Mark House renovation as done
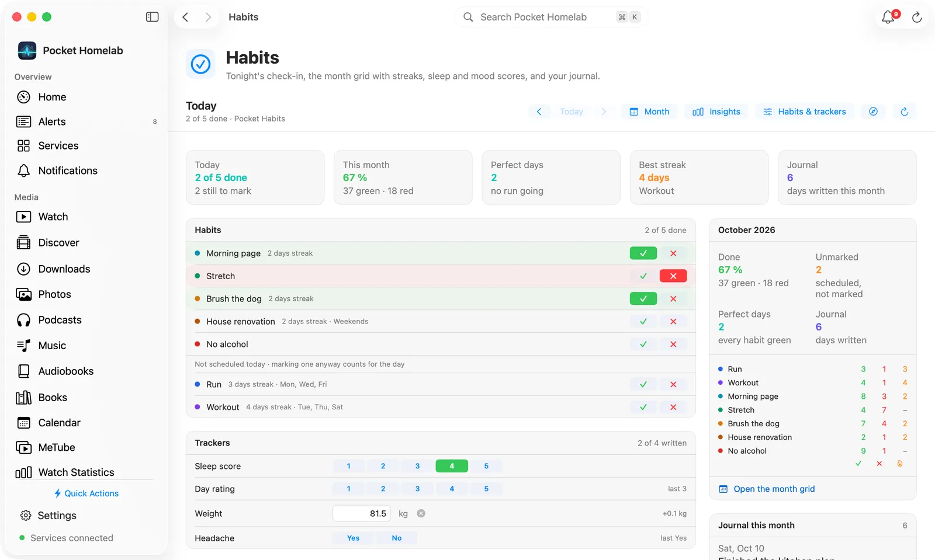 (x=643, y=322)
